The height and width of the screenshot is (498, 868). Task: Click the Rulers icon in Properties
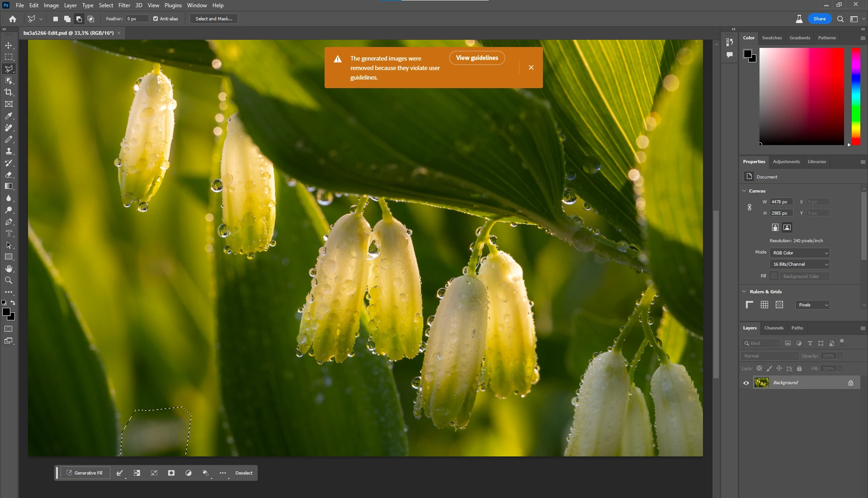point(749,305)
